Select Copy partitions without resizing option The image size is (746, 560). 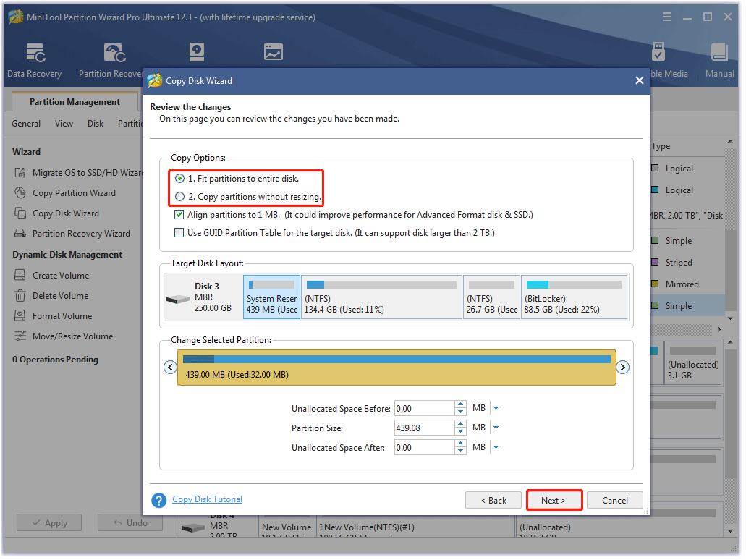tap(180, 197)
